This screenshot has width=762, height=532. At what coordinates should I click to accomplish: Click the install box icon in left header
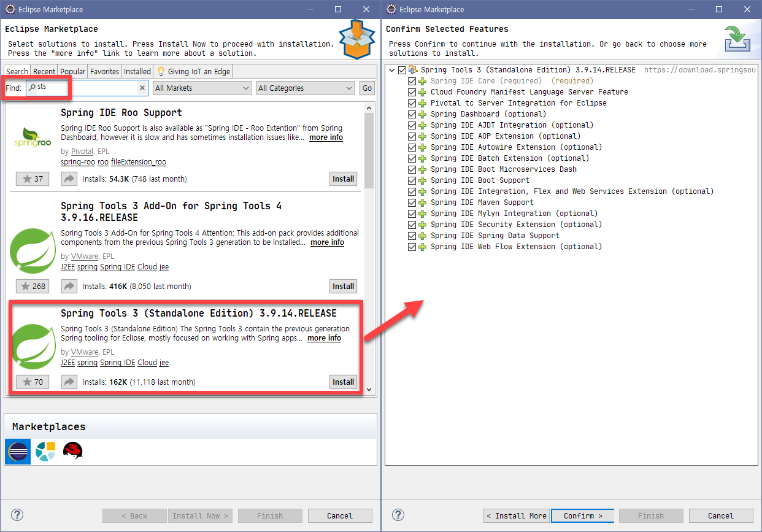[356, 39]
